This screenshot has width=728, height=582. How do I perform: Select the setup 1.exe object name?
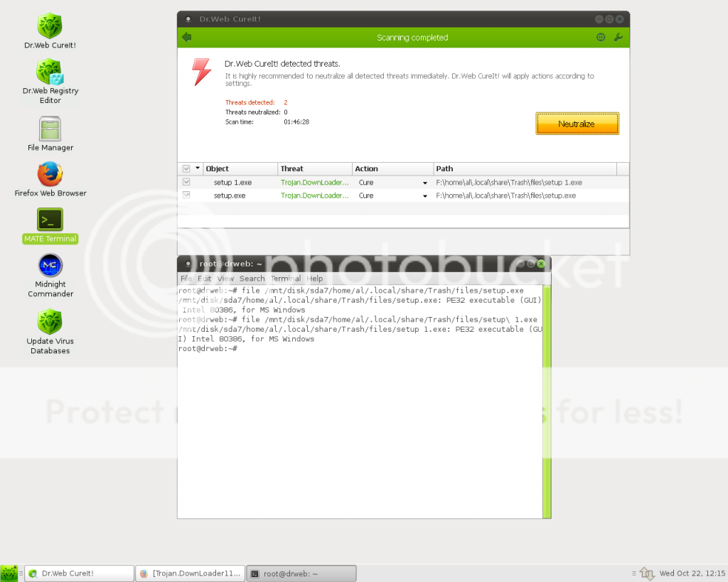(232, 183)
